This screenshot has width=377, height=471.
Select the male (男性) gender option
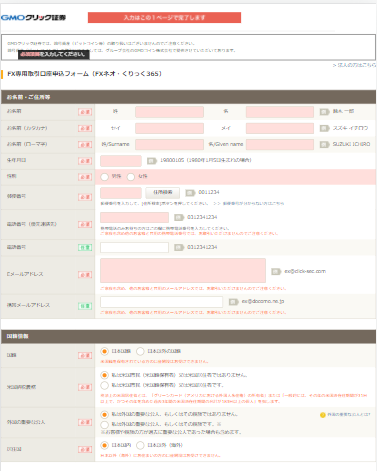[x=104, y=177]
